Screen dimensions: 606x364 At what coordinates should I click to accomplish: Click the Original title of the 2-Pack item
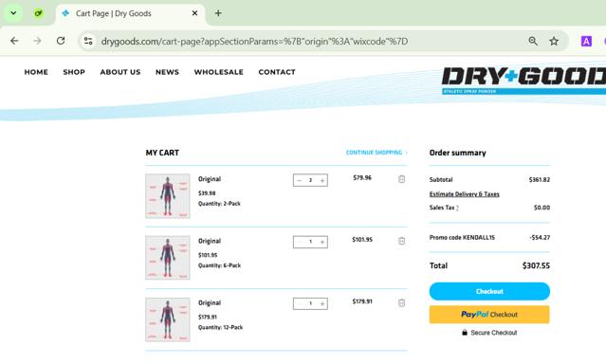point(210,179)
